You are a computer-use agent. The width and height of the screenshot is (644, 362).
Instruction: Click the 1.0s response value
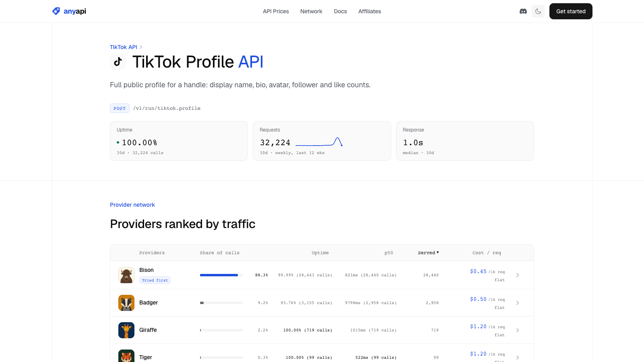pos(413,142)
